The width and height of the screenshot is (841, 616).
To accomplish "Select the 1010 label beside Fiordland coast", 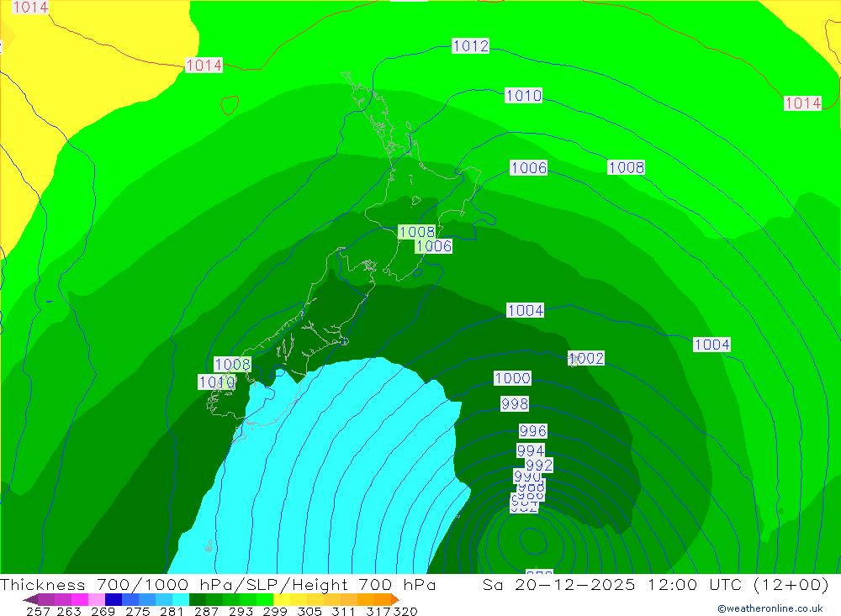I will click(217, 382).
